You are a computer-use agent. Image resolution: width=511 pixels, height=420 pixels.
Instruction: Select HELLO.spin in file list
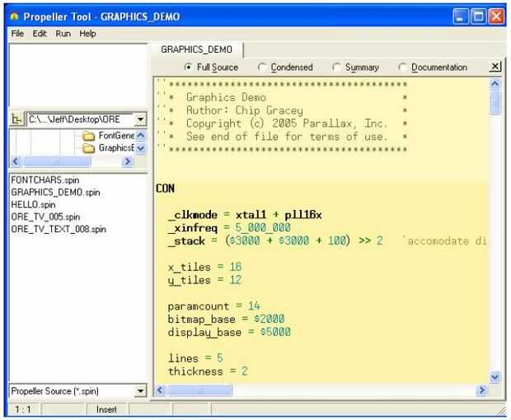33,205
